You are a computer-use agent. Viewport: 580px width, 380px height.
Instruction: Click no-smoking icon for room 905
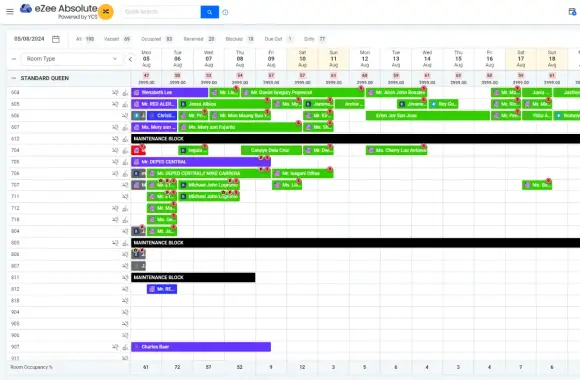125,324
